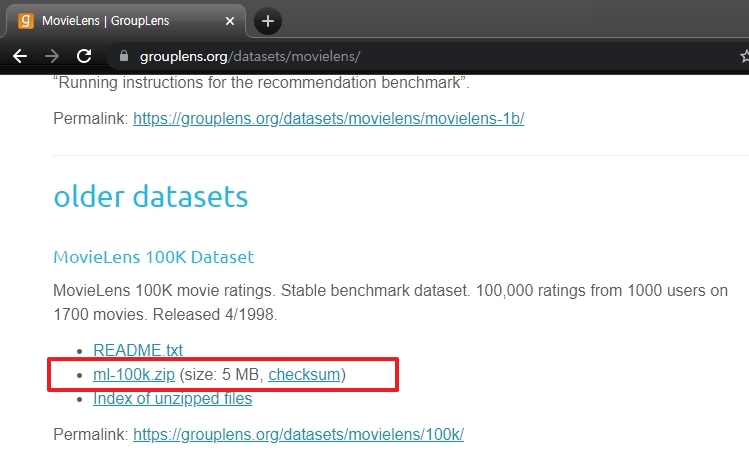The width and height of the screenshot is (749, 469).
Task: Click the '(size: 5 MB,' text
Action: [222, 374]
